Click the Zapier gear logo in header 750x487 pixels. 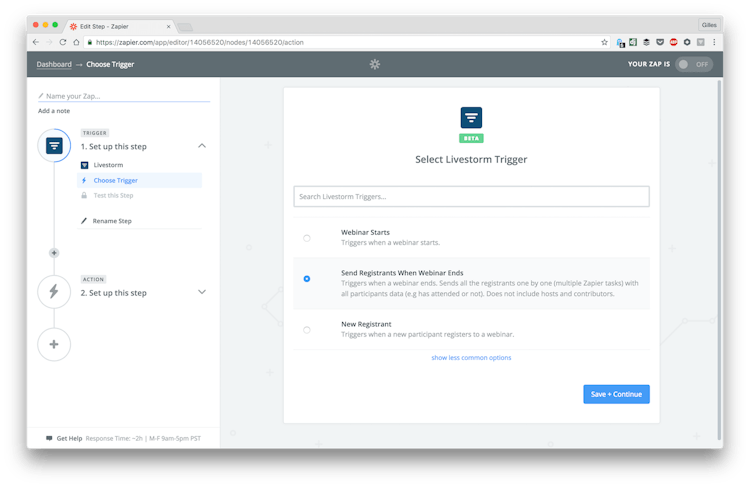pyautogui.click(x=374, y=64)
